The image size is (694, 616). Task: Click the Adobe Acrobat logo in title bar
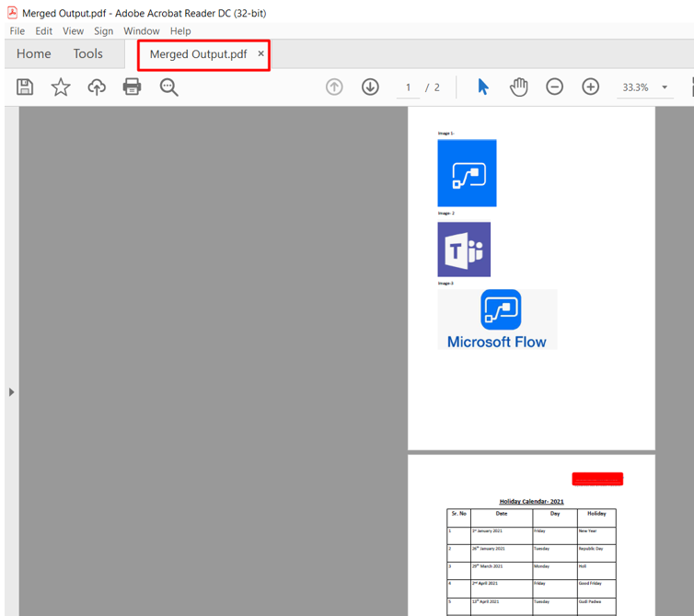(12, 12)
